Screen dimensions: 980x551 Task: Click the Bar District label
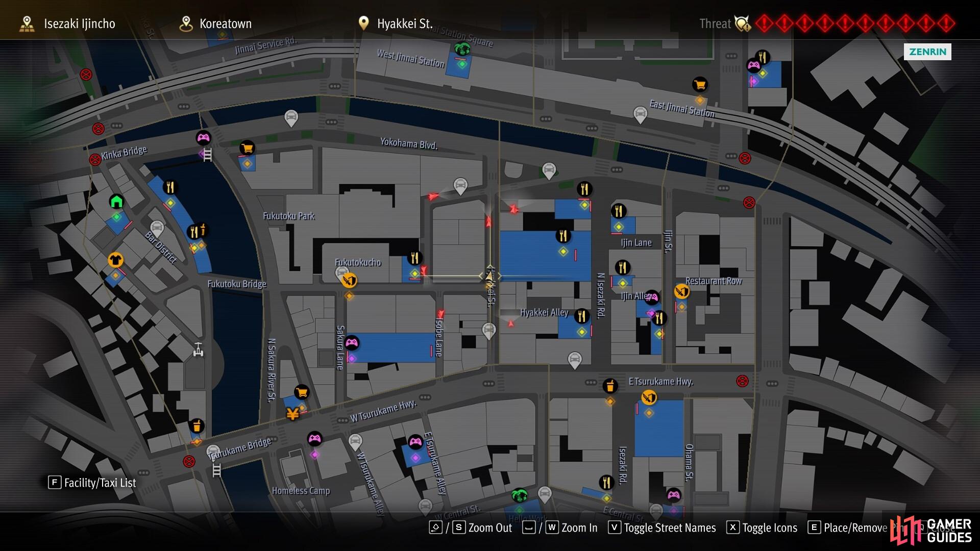161,247
